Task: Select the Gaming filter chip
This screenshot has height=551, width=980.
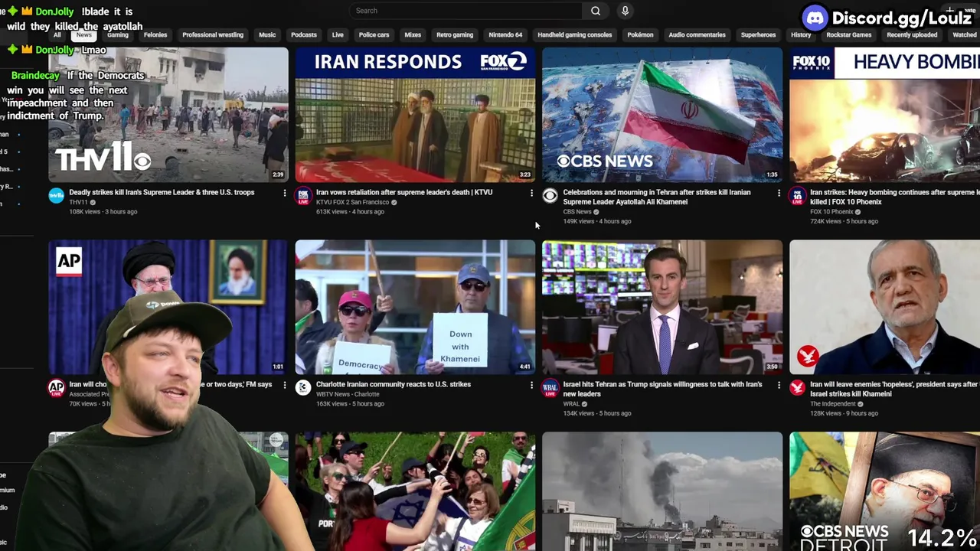Action: [118, 35]
